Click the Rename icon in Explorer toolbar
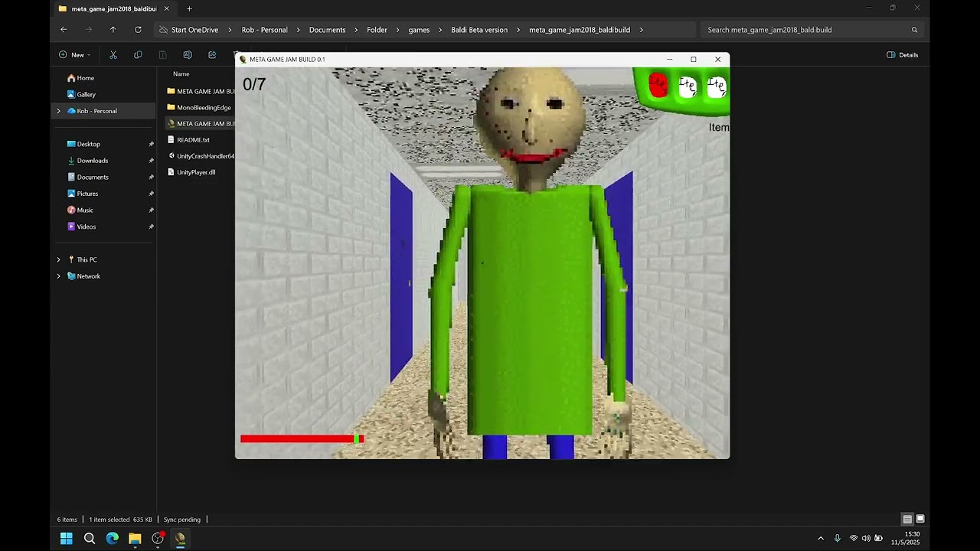The image size is (980, 551). click(x=188, y=55)
